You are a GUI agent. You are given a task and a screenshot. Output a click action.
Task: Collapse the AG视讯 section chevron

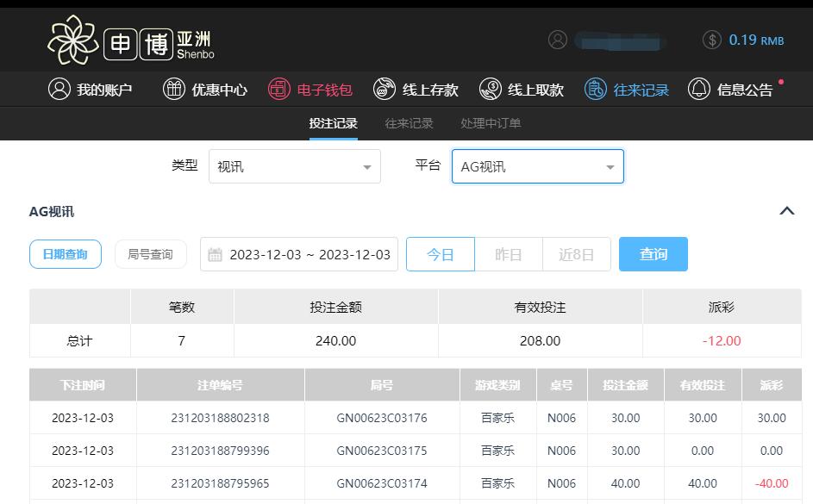pos(786,211)
